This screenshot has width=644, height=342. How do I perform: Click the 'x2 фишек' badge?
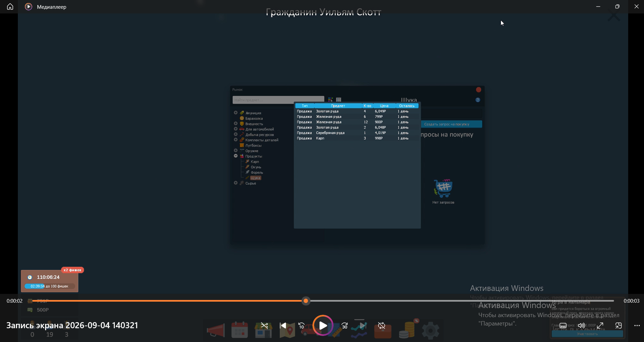[72, 270]
